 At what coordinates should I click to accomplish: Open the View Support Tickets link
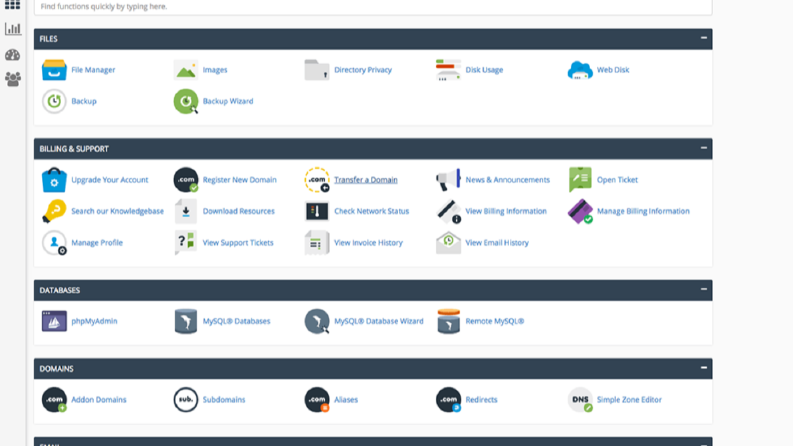238,243
